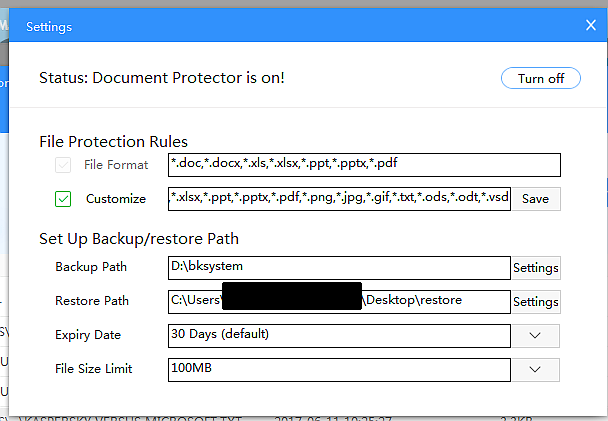Click the Settings title bar text
The image size is (608, 421).
(x=49, y=26)
